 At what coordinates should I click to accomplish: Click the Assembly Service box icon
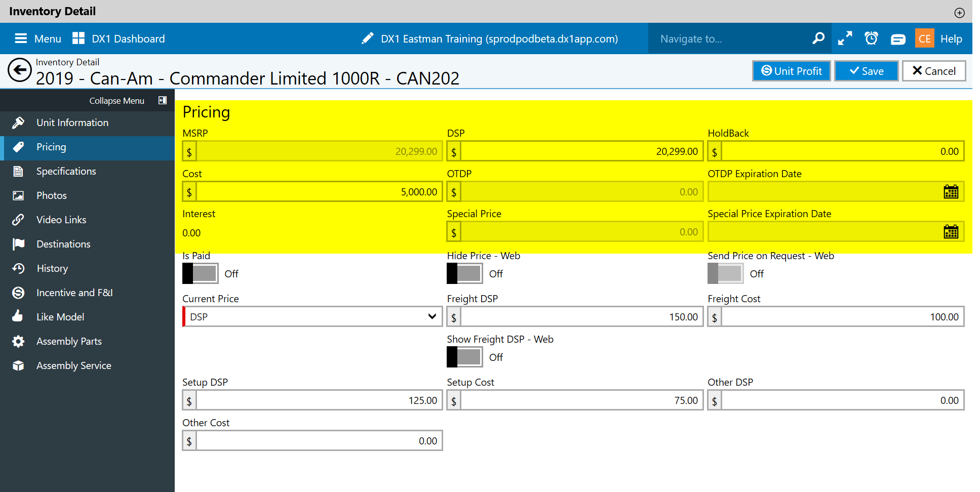click(x=18, y=365)
